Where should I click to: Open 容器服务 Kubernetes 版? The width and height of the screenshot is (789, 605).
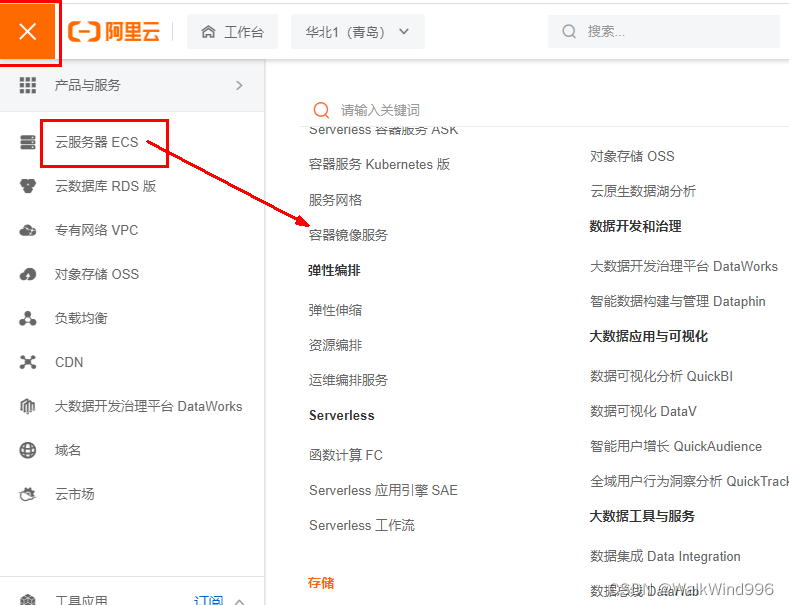coord(379,165)
